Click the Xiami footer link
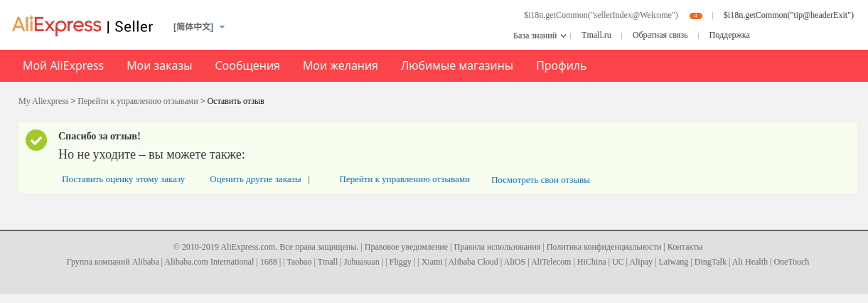Screen dimensions: 868x303 click(x=432, y=262)
